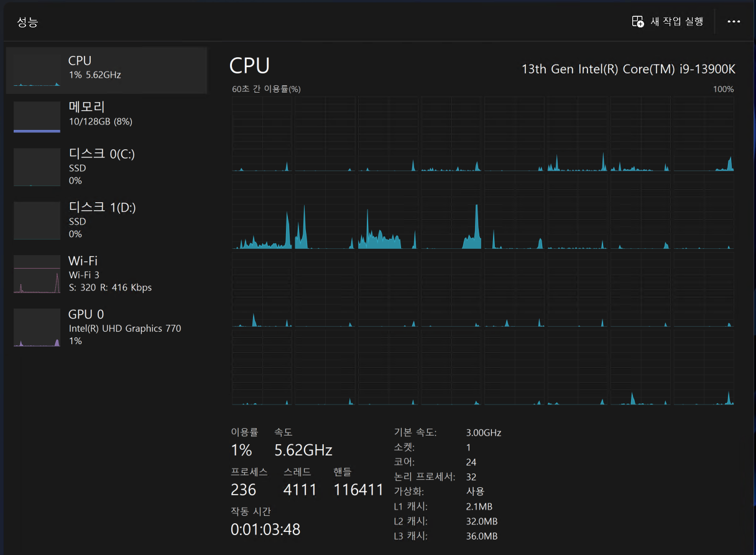Click the Intel(R) UHD Graphics 770 text

click(125, 329)
